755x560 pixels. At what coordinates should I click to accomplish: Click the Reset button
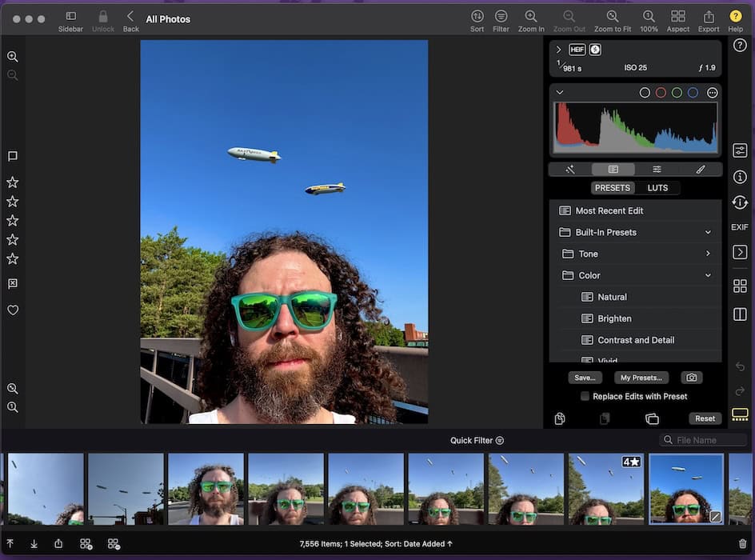point(705,418)
